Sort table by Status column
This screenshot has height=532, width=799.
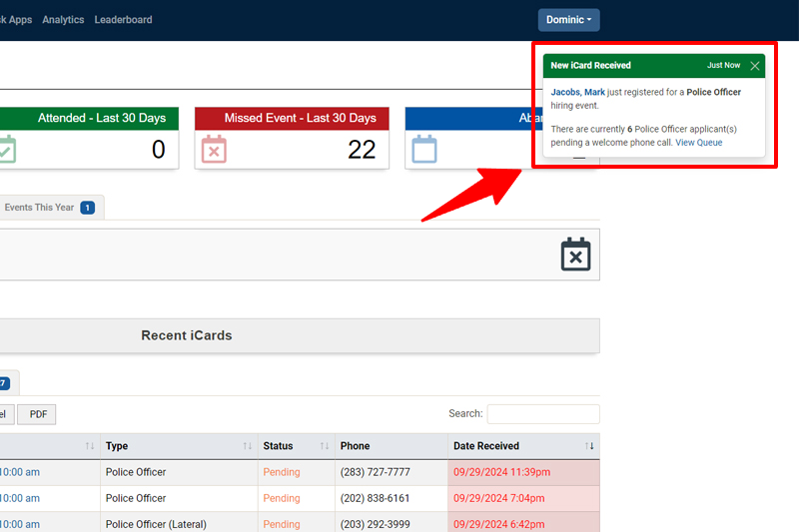[278, 446]
